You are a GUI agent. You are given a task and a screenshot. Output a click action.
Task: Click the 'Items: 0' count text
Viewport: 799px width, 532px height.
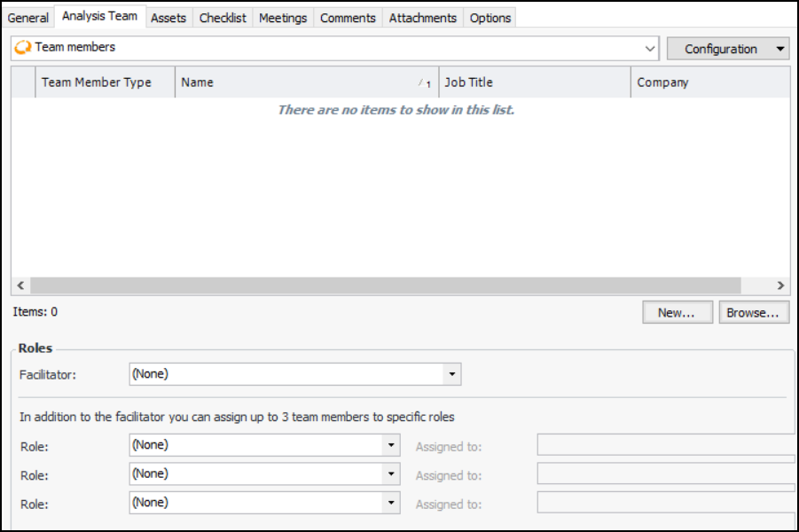pos(35,312)
